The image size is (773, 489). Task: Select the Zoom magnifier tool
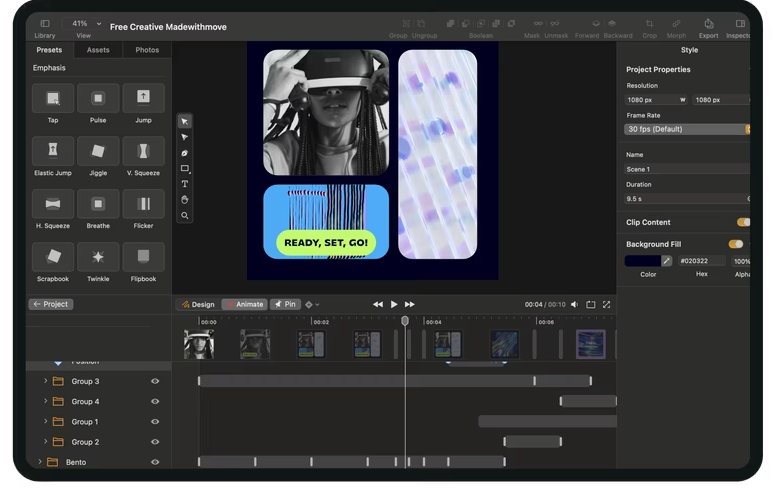pos(185,216)
